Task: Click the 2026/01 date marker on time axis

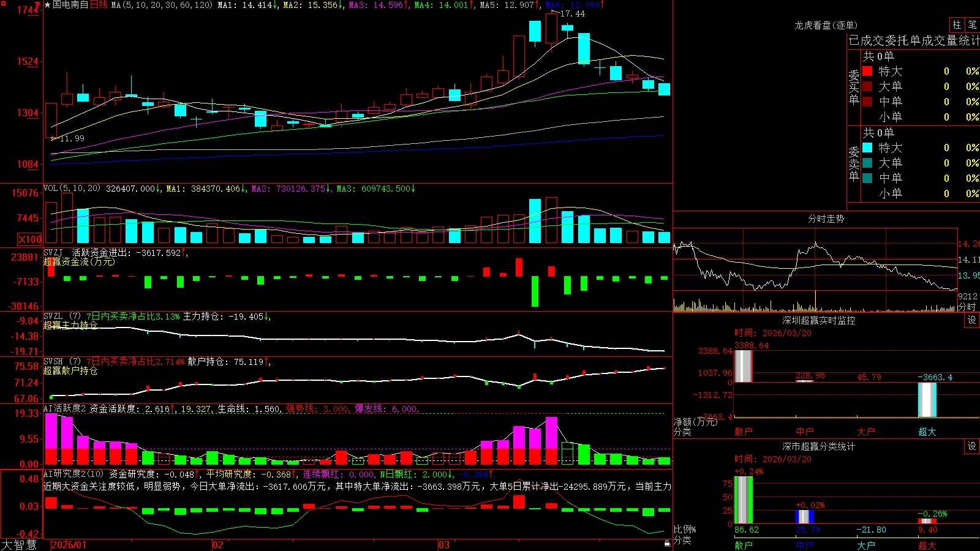Action: [x=69, y=545]
